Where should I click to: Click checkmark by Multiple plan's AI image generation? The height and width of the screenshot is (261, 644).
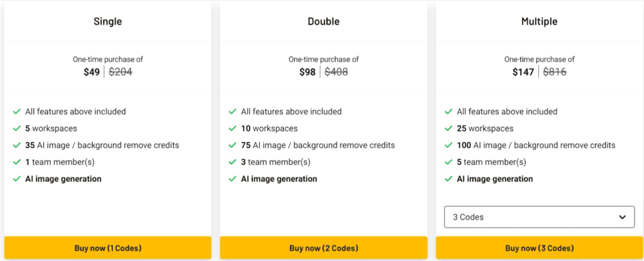click(448, 179)
